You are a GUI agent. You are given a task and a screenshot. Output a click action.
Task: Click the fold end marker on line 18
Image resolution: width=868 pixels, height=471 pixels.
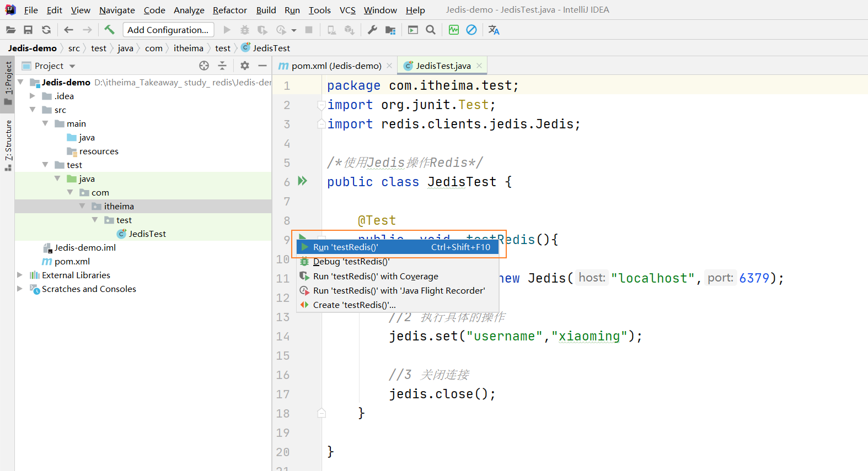pyautogui.click(x=322, y=413)
